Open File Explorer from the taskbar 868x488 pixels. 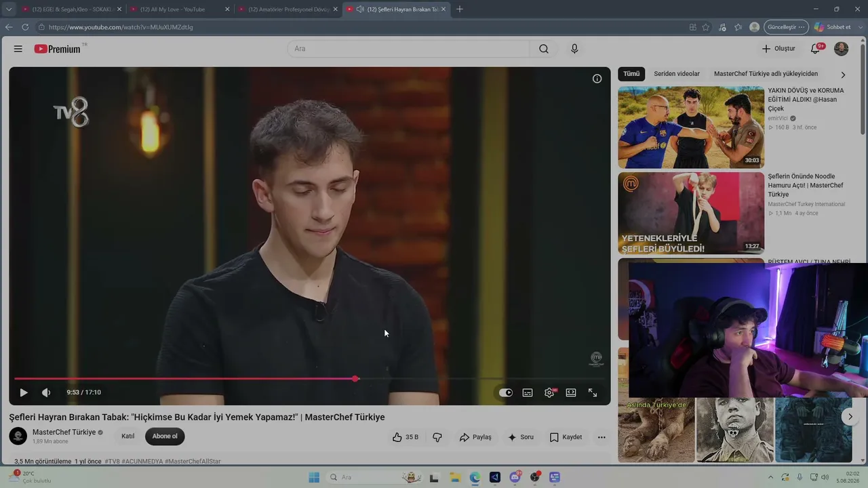click(x=454, y=477)
